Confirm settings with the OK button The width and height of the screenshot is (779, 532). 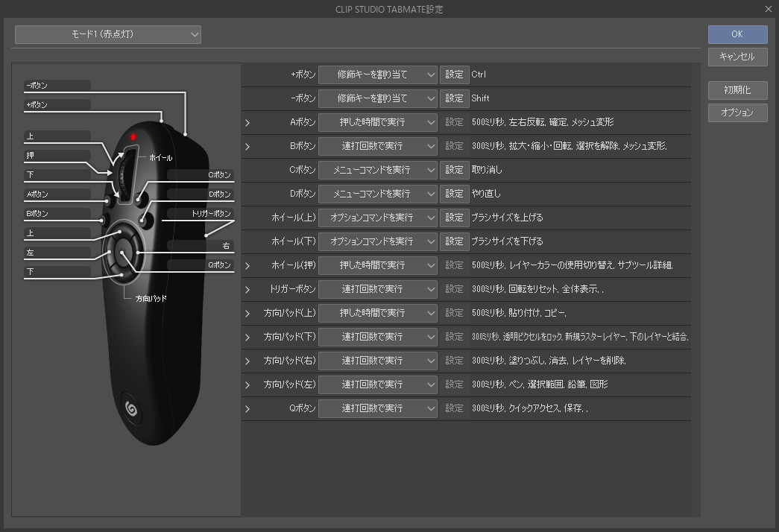(737, 34)
